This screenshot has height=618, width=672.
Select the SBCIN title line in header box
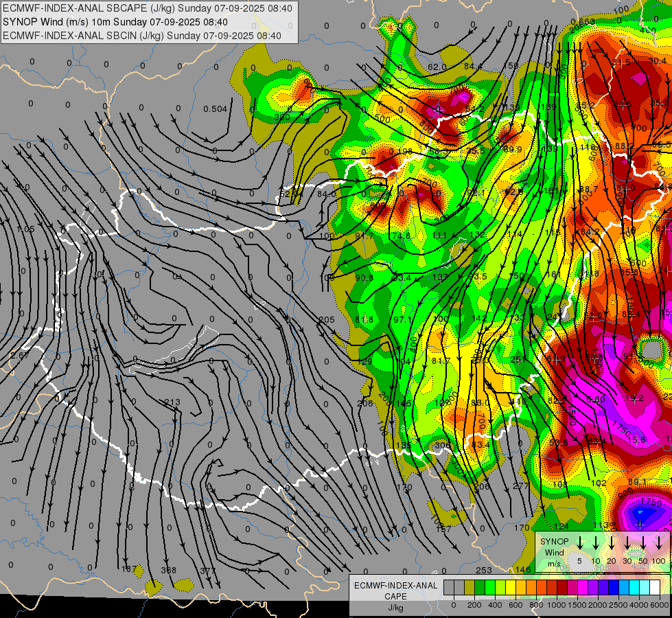[x=142, y=36]
